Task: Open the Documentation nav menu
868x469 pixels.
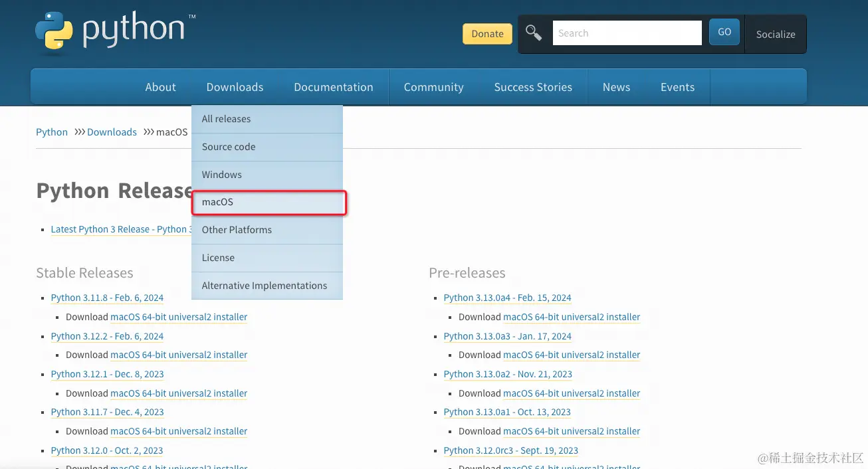Action: point(334,87)
